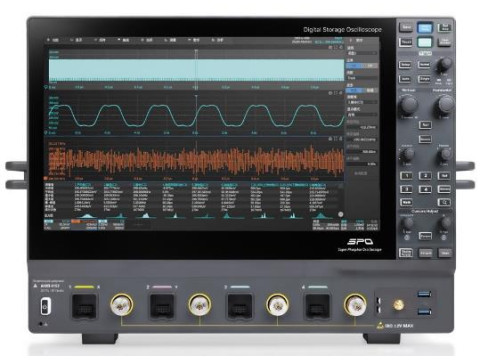Screen dimensions: 480x360
Task: Click the white round button in measurement table
Action: [341, 214]
